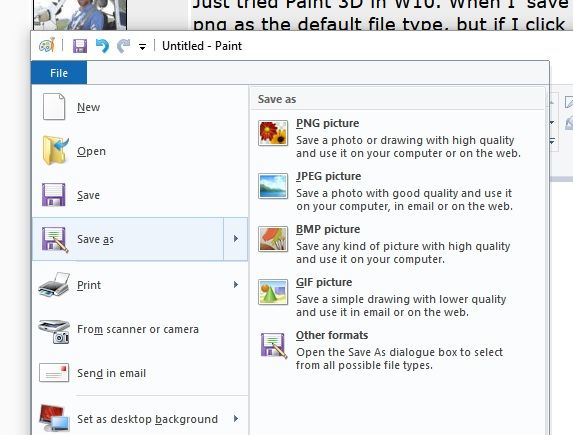Click the GIF picture shapes icon

coord(273,292)
